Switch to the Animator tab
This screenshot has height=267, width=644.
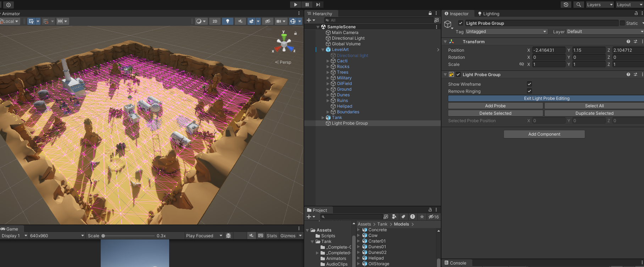(10, 14)
